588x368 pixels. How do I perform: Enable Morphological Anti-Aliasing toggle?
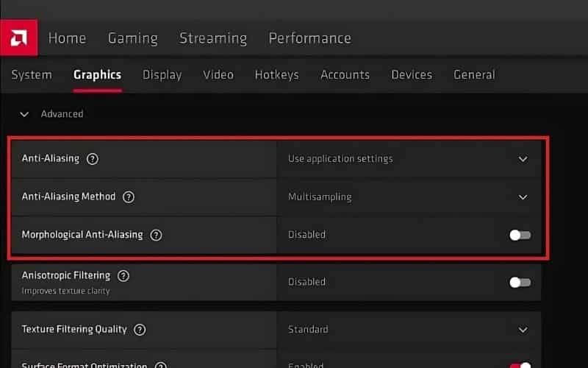click(520, 236)
